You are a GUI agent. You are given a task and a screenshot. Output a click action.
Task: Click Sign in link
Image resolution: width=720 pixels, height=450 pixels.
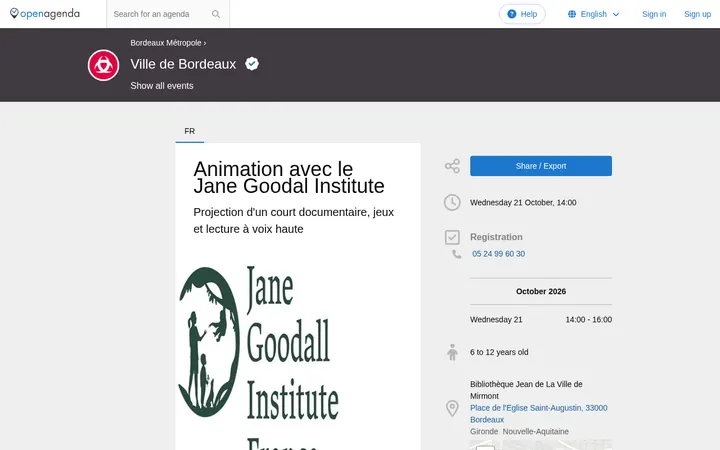(654, 14)
